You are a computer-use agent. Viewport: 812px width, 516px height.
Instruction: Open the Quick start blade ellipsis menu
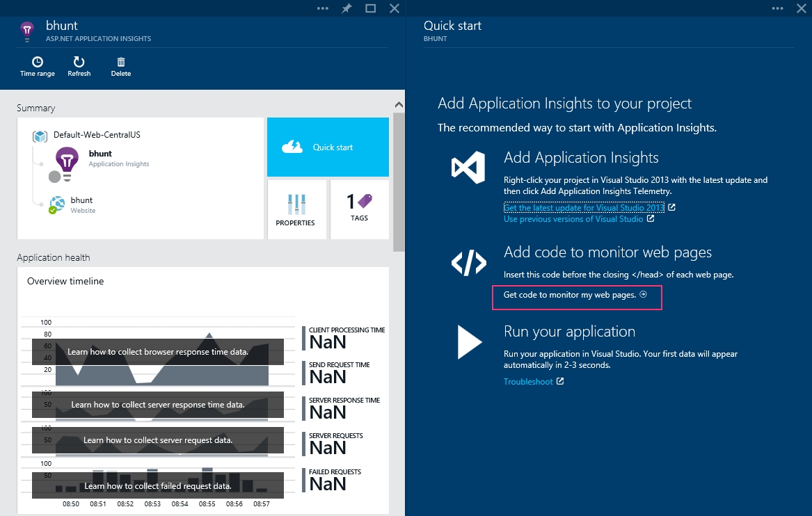pos(777,8)
